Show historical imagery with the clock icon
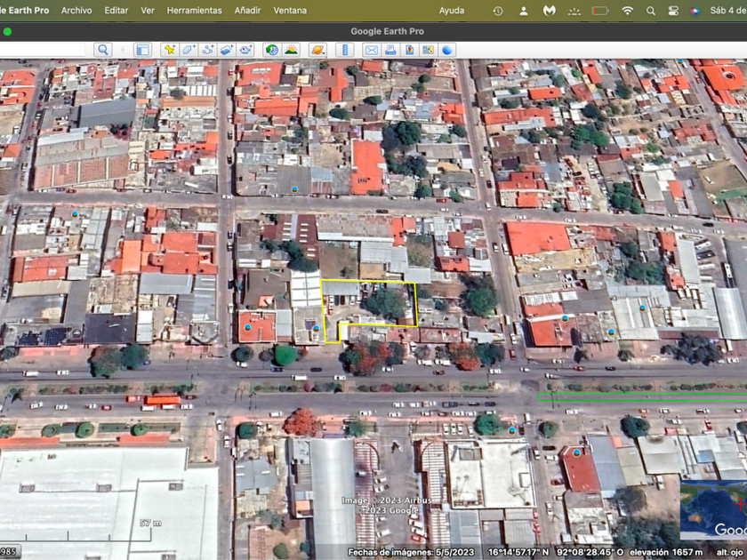The width and height of the screenshot is (747, 560). (x=272, y=50)
